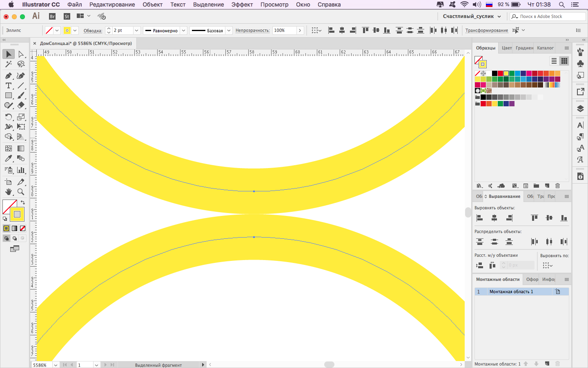This screenshot has width=588, height=368.
Task: Open Adobe Bridge from Br icon
Action: tap(52, 16)
